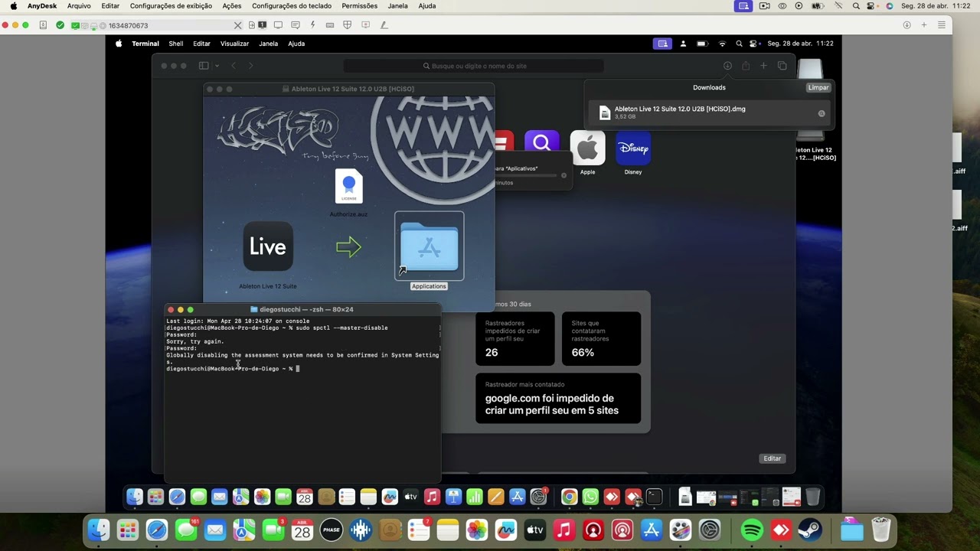
Task: Open the Arquivo menu in AnyDesk
Action: click(x=79, y=6)
